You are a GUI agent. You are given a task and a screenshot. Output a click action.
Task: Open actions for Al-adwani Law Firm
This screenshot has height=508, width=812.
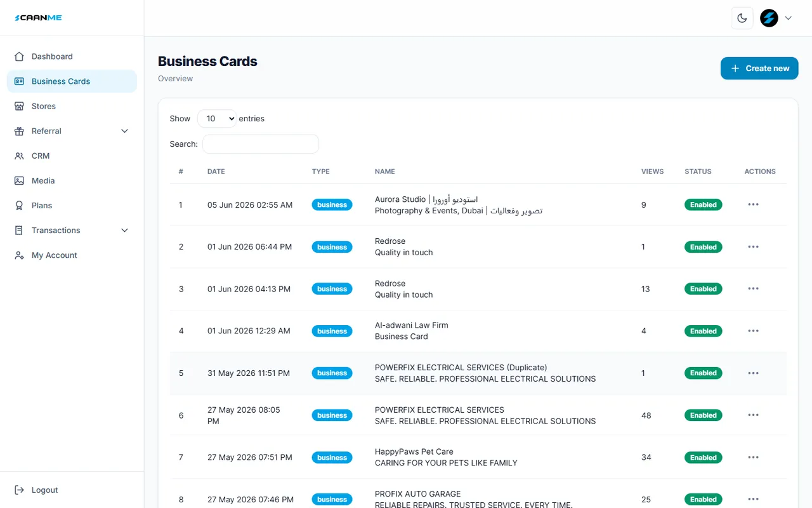pyautogui.click(x=753, y=331)
